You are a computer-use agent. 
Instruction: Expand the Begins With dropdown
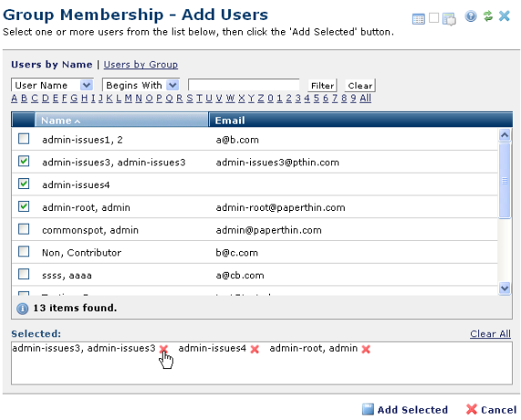click(141, 85)
